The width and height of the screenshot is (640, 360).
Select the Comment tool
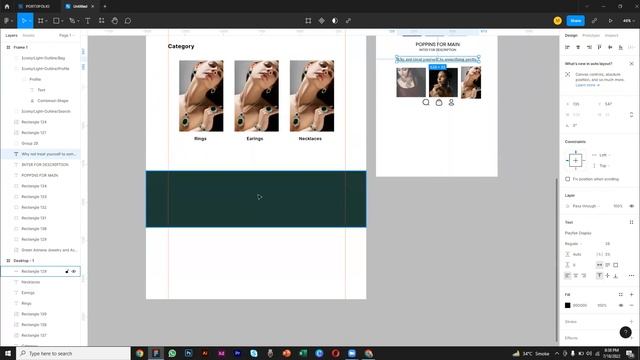point(128,20)
